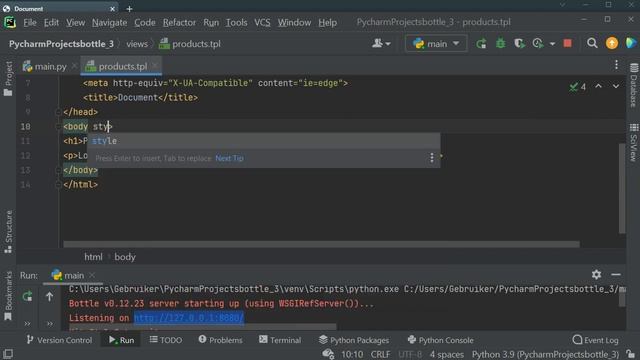Collapse the body tag fold marker
The height and width of the screenshot is (360, 640).
58,127
